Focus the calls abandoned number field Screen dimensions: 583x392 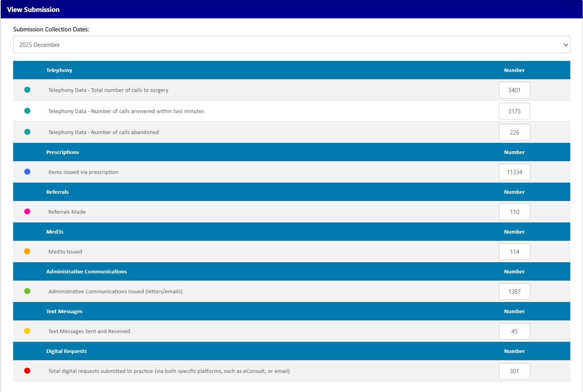514,132
